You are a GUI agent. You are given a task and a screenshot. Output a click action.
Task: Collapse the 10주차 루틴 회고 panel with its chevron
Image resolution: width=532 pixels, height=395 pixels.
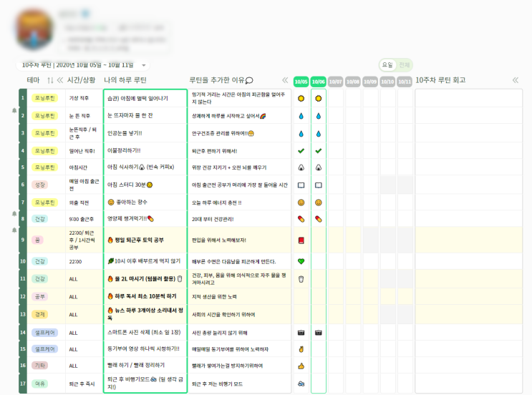[x=516, y=80]
